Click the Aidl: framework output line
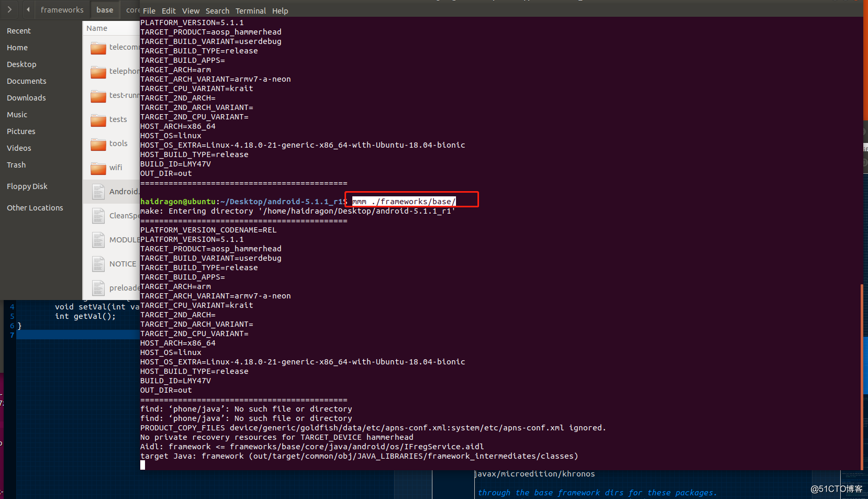This screenshot has width=868, height=499. (312, 447)
